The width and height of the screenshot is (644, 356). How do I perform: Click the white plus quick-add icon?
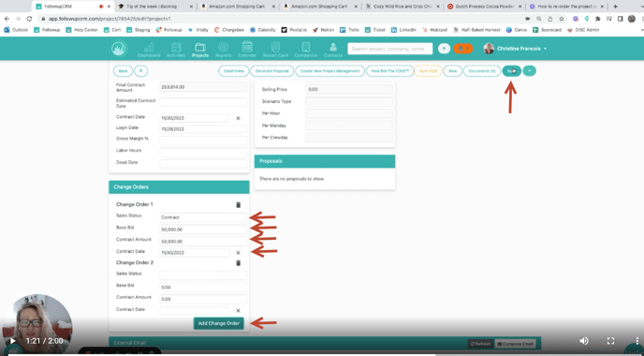pyautogui.click(x=444, y=49)
